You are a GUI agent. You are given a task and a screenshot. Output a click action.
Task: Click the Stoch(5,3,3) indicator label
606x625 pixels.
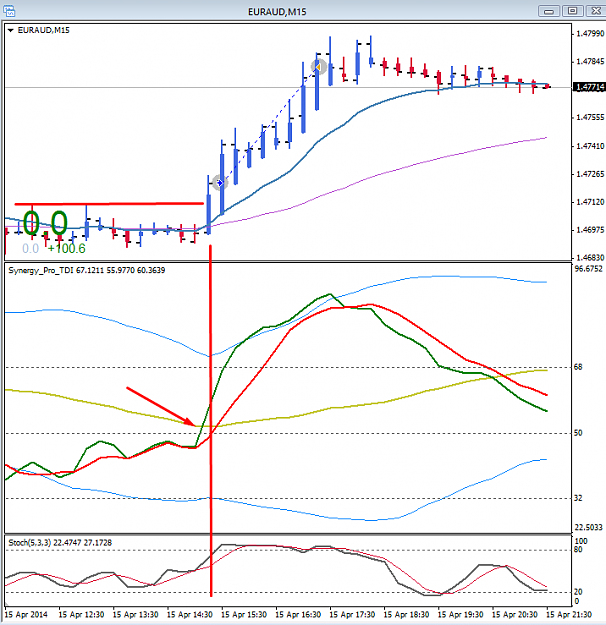60,542
